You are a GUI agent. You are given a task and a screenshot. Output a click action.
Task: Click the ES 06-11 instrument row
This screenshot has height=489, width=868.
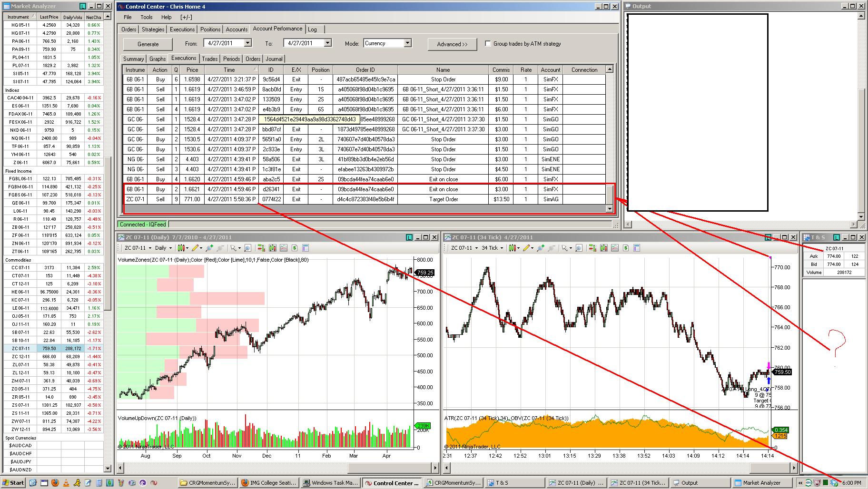(53, 106)
